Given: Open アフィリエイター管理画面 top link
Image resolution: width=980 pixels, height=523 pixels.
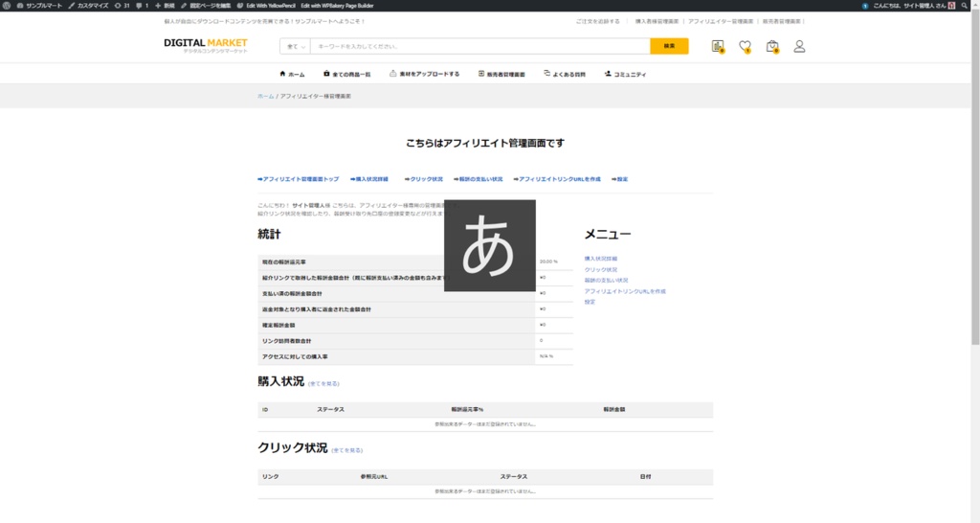Looking at the screenshot, I should (x=721, y=21).
